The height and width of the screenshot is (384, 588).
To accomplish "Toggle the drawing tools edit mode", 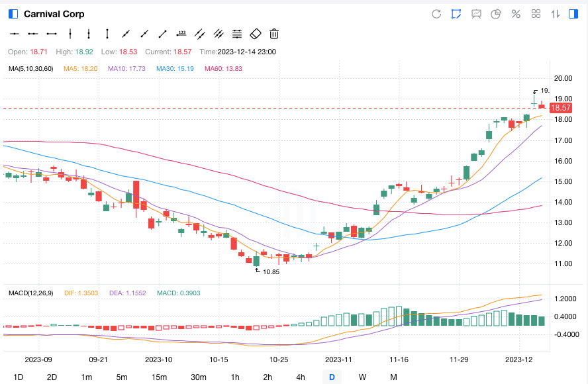I will pos(456,14).
